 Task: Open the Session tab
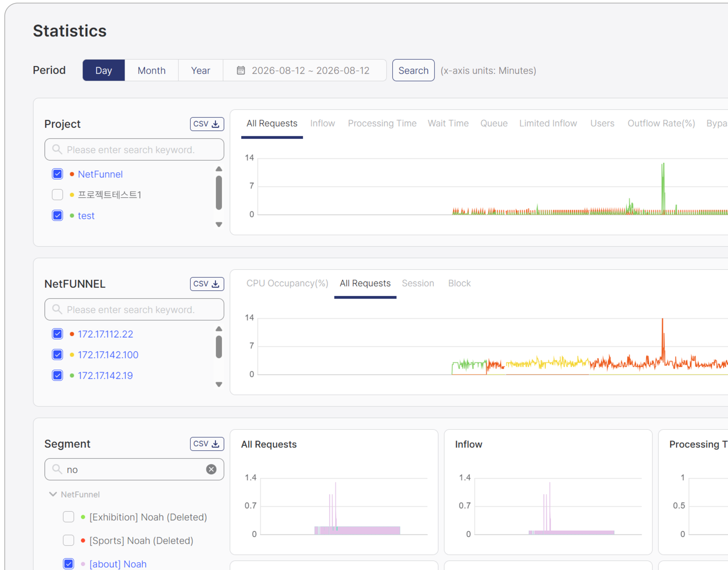[x=418, y=283]
